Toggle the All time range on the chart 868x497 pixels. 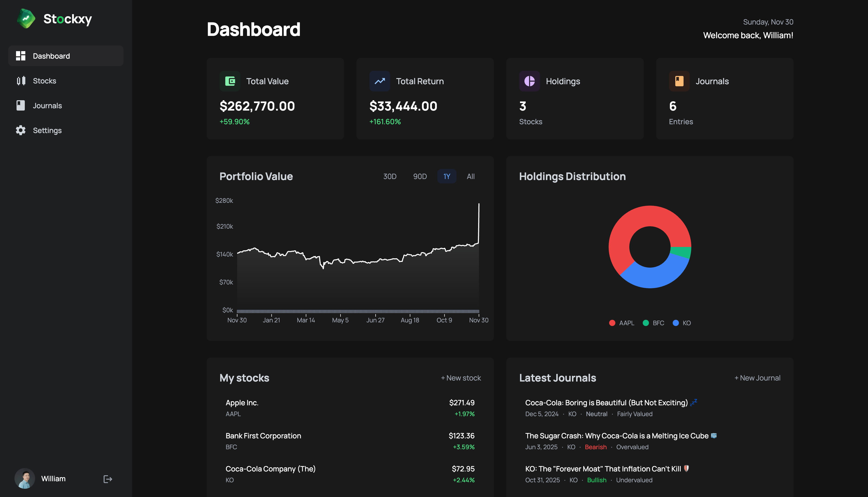click(x=470, y=176)
